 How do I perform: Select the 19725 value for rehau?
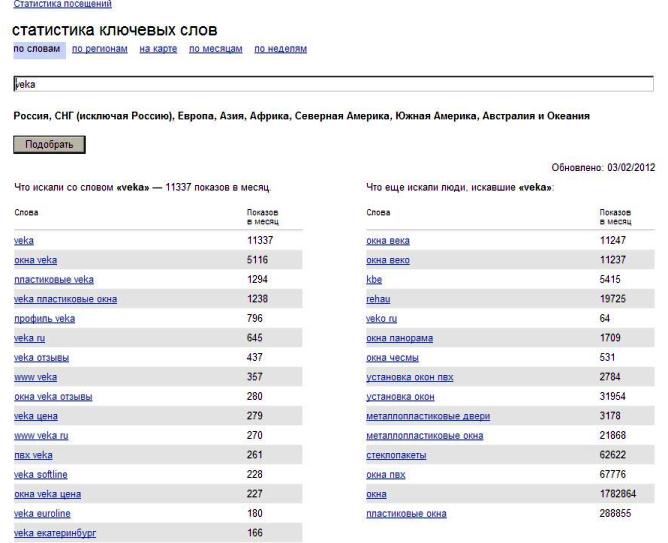click(x=613, y=299)
